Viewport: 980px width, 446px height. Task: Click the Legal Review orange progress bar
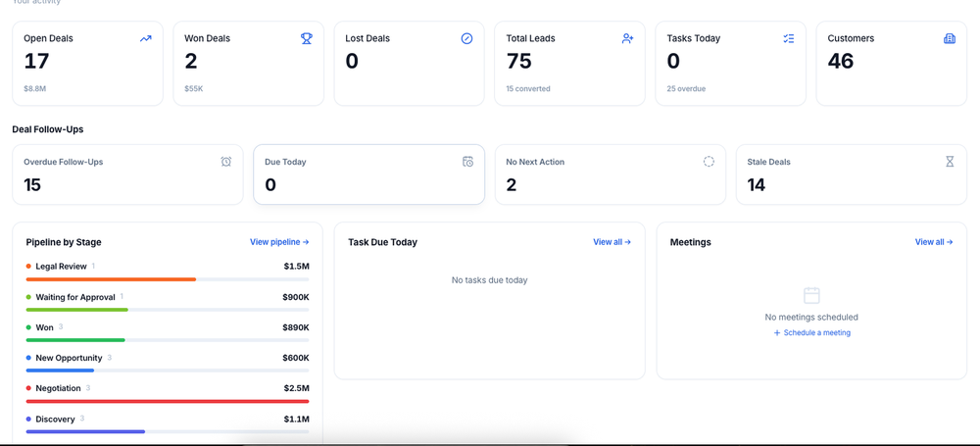[x=111, y=279]
